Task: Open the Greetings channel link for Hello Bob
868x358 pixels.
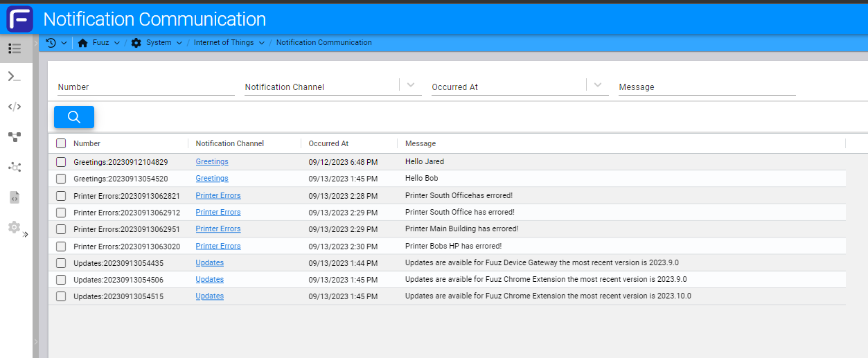Action: click(x=211, y=179)
